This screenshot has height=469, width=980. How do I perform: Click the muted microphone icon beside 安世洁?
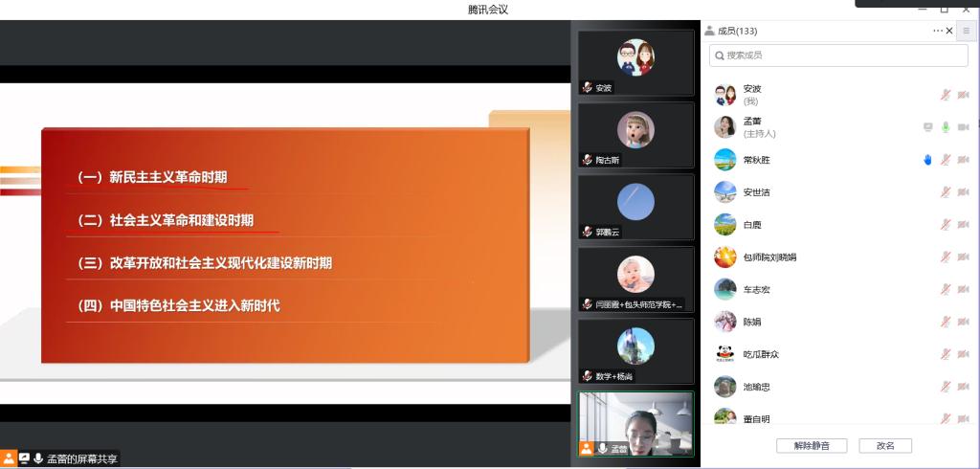(946, 192)
